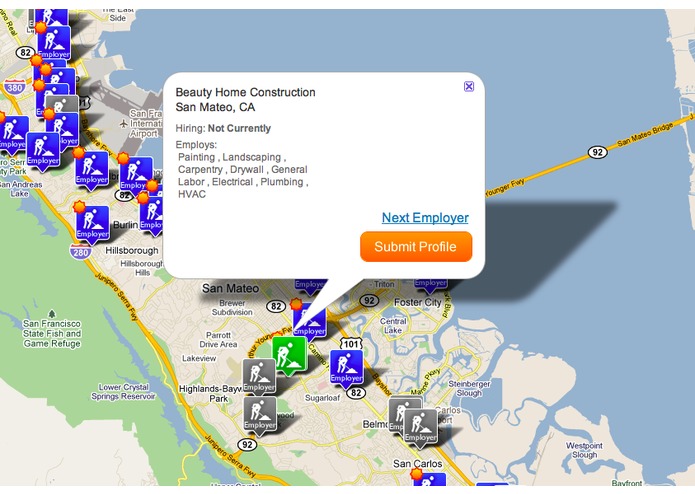
Task: Click the 'HVAC' trade in Employs list
Action: (x=192, y=194)
